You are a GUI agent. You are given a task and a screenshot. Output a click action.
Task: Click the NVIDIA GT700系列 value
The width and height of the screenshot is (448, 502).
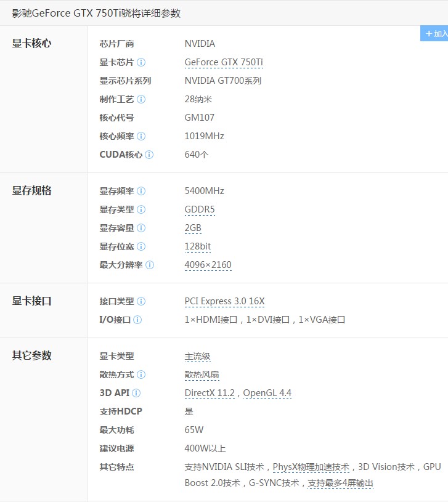point(223,81)
